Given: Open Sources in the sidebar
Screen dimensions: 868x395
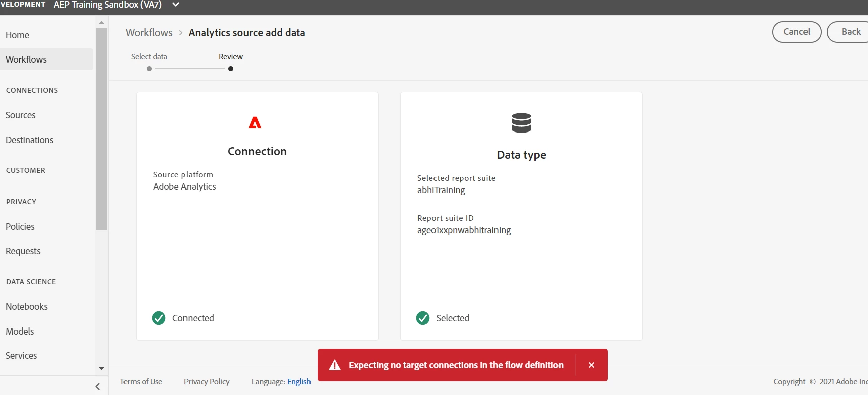Looking at the screenshot, I should (21, 115).
